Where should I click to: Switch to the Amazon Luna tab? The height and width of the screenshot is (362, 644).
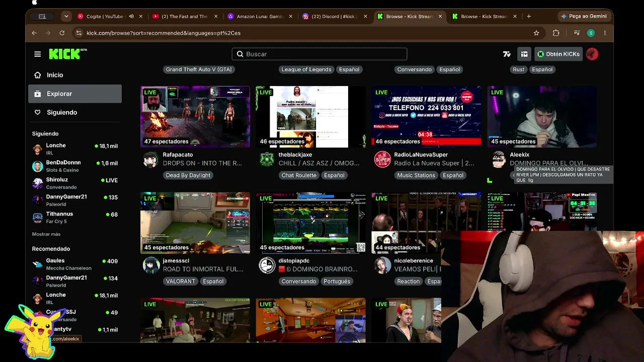(260, 16)
